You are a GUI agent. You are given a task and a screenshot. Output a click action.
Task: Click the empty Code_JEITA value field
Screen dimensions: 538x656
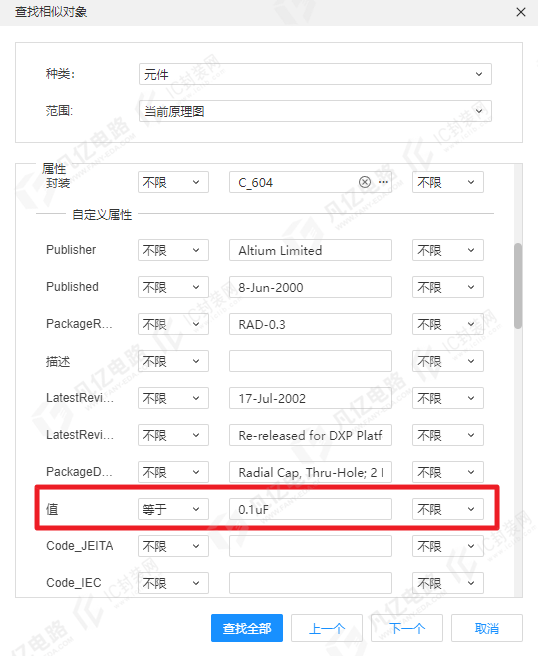point(310,546)
